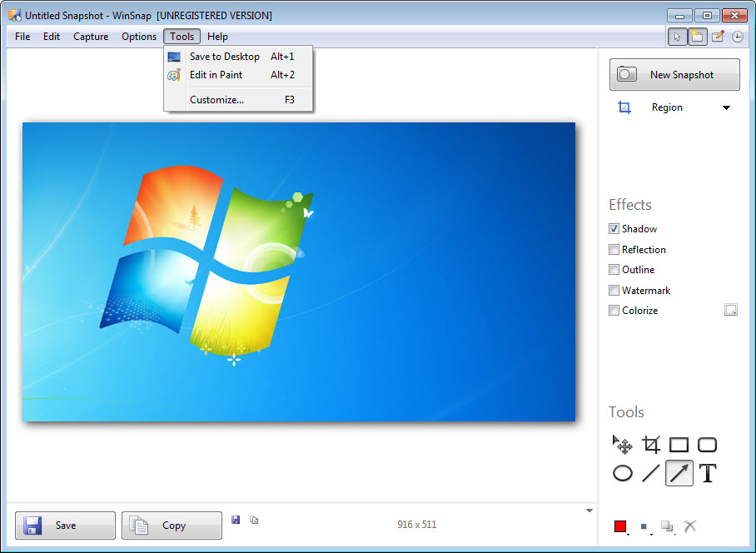Choose Edit in Paint menu entry
This screenshot has width=756, height=553.
coord(239,75)
